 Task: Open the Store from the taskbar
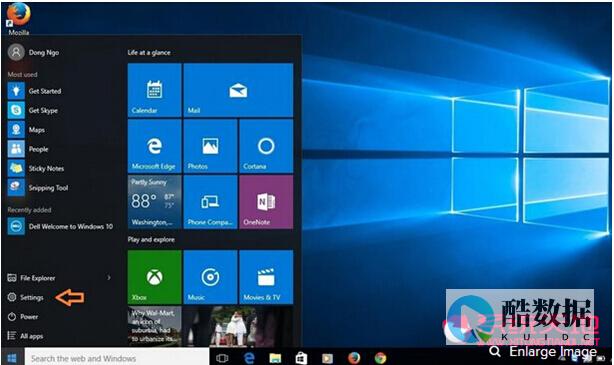coord(301,358)
